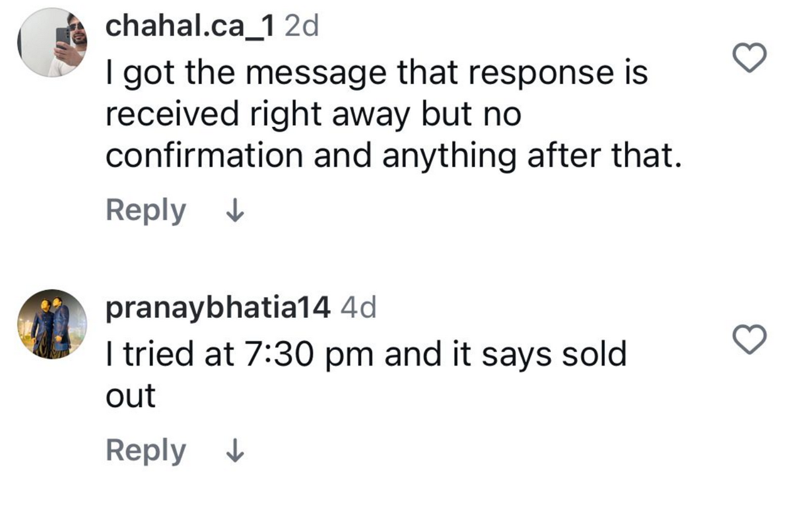
Task: Open chahal.ca_1's profile picture
Action: click(x=52, y=43)
